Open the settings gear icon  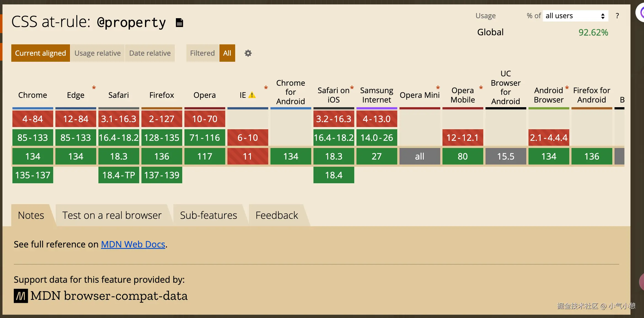[x=248, y=53]
